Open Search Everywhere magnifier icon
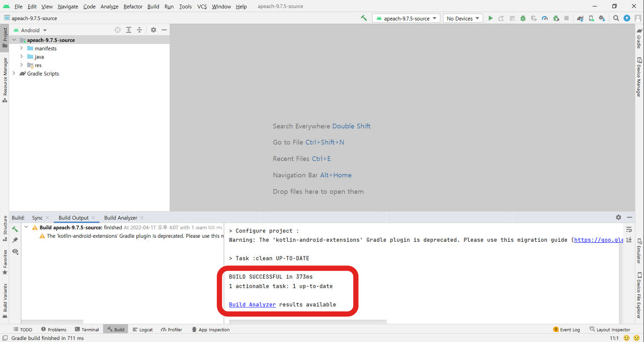 [x=616, y=18]
